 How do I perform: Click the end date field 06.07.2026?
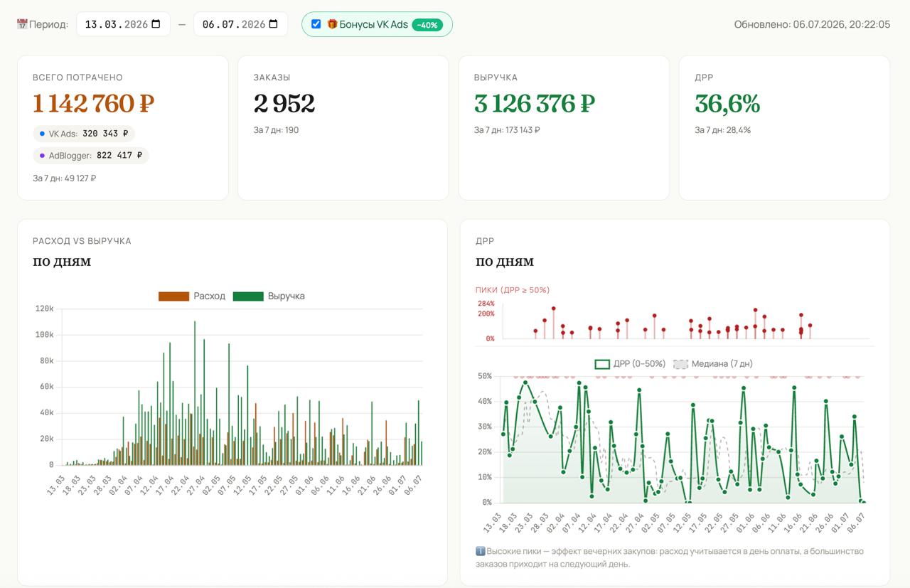[240, 24]
